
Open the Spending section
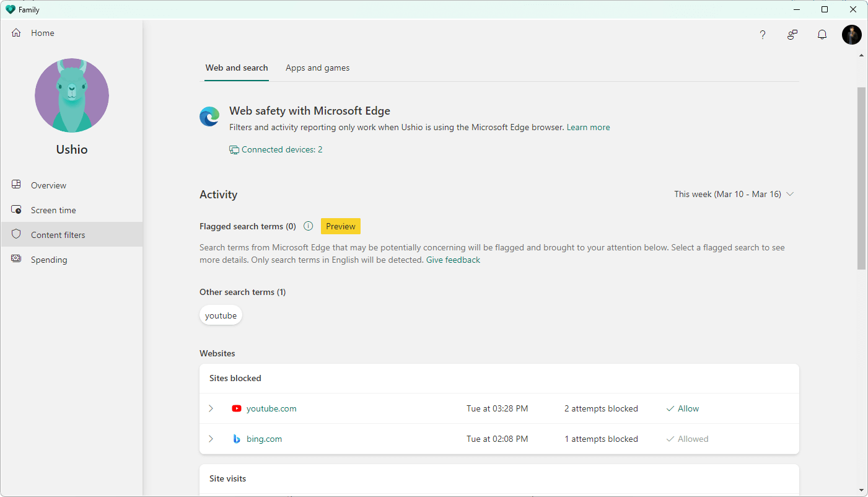click(72, 260)
